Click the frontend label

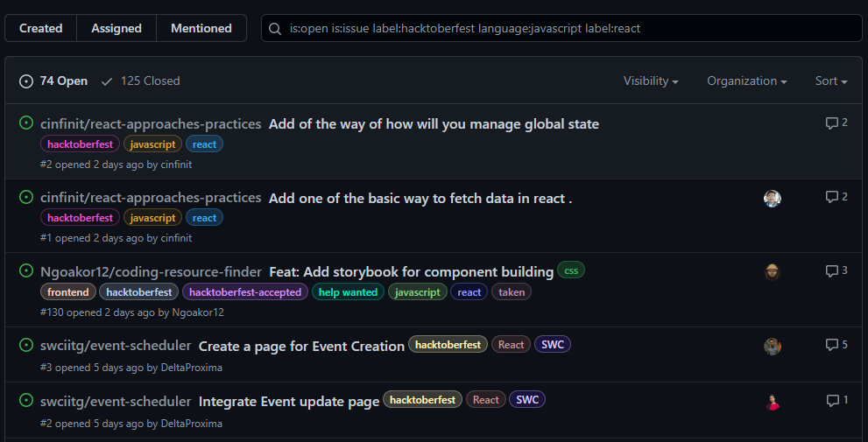point(68,292)
